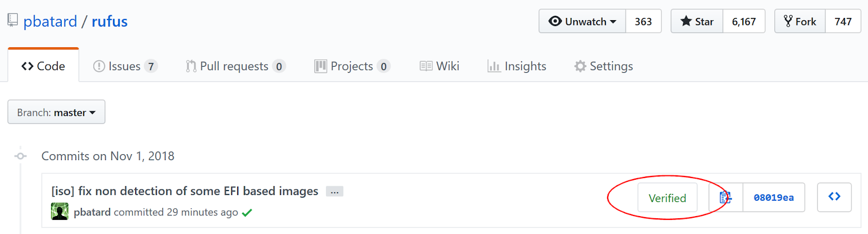Click the repository book icon
This screenshot has width=868, height=234.
pyautogui.click(x=12, y=21)
